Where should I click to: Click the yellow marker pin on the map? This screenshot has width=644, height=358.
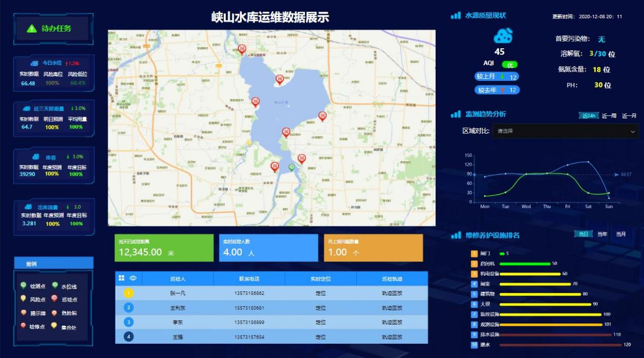pyautogui.click(x=249, y=143)
